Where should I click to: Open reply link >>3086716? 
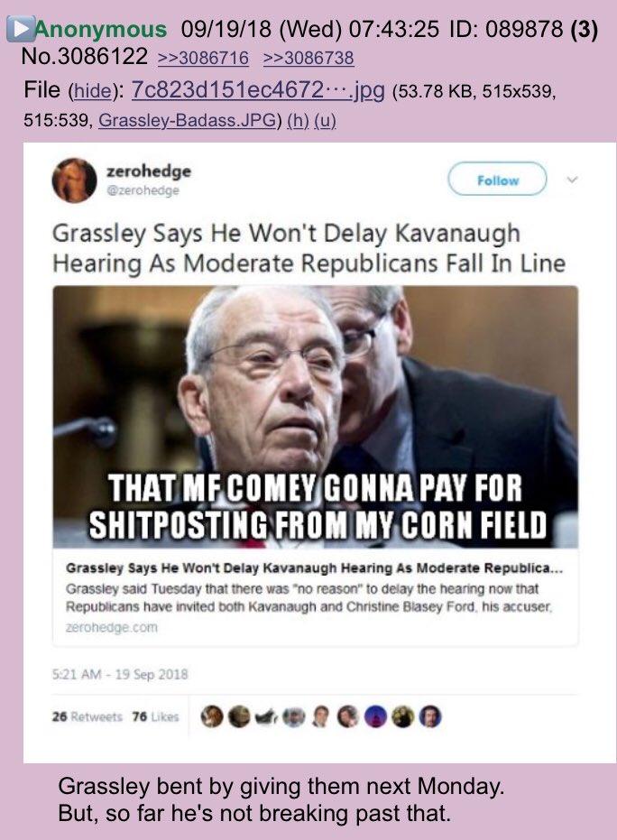(204, 58)
